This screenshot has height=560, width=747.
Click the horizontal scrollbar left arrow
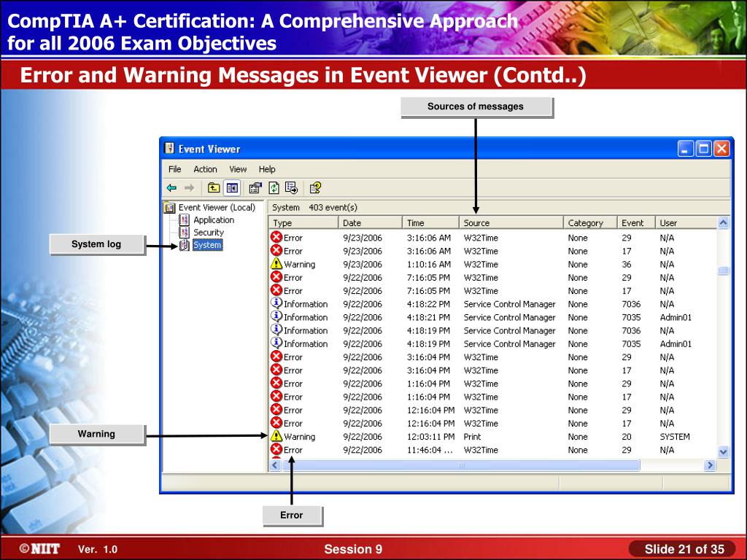[x=275, y=465]
